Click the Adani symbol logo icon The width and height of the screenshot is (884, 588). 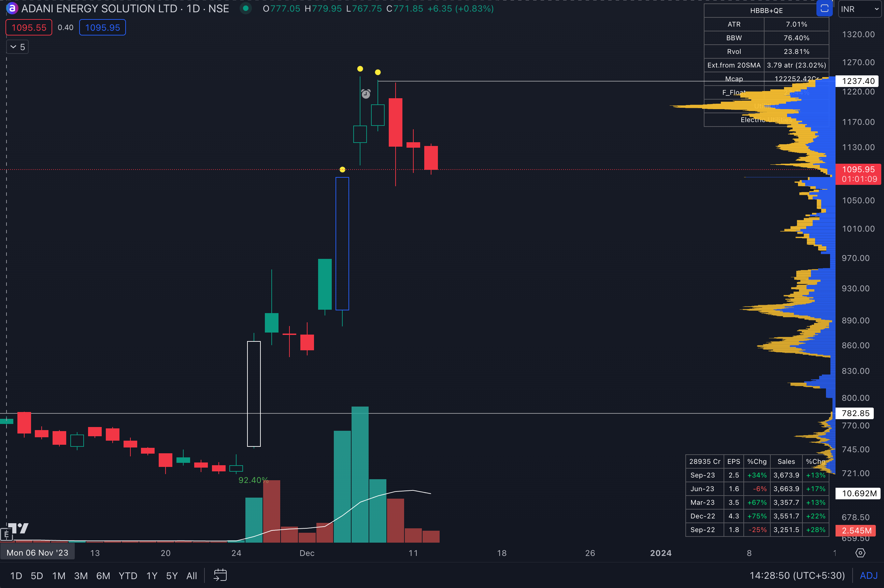pyautogui.click(x=12, y=8)
